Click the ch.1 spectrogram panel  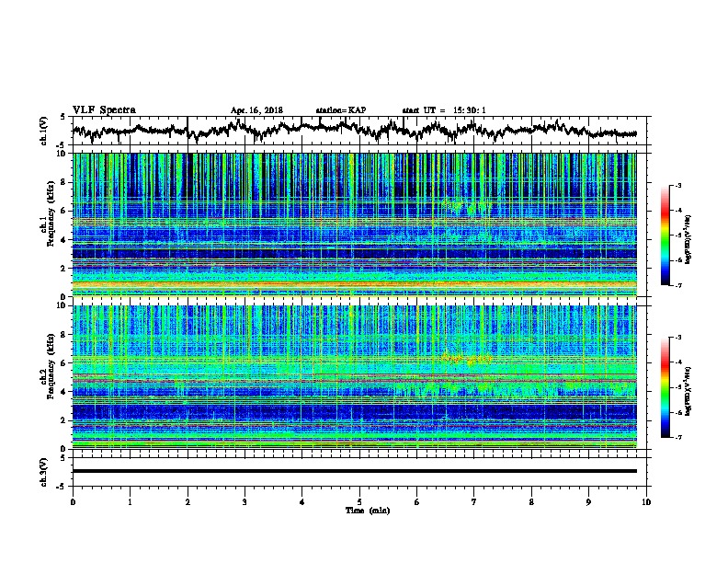354,224
